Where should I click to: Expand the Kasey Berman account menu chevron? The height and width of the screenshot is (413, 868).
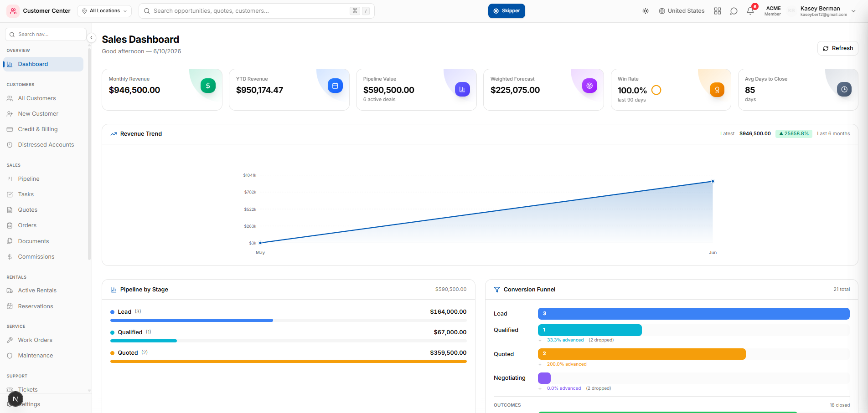[x=853, y=11]
